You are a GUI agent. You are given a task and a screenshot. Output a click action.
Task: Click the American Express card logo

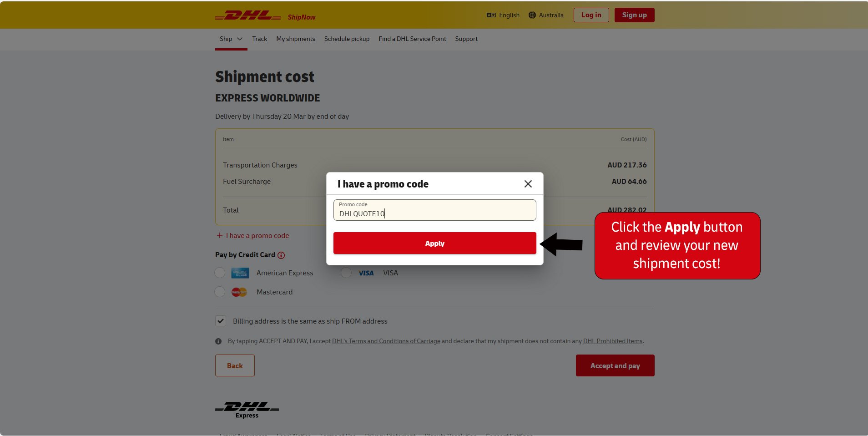(240, 273)
